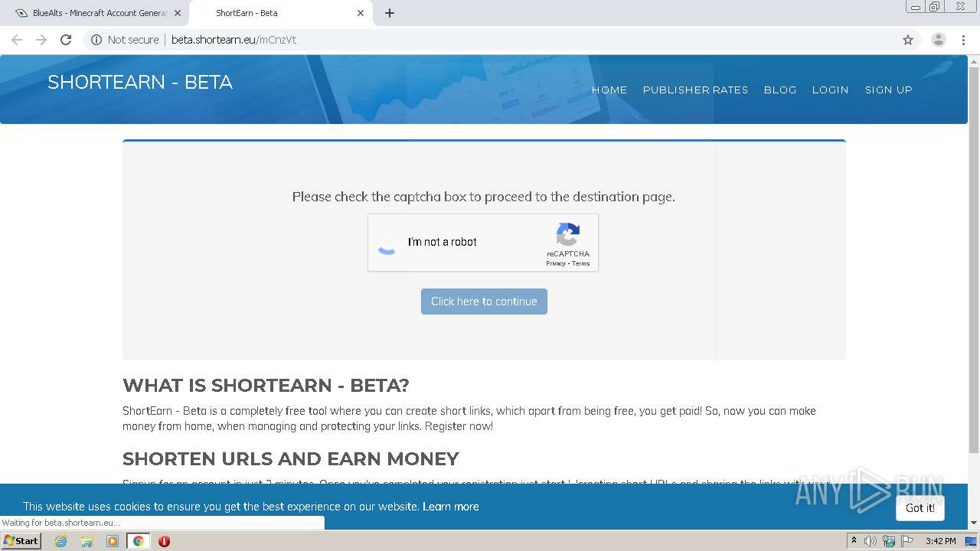The image size is (980, 551).
Task: Close the ShortEarn - Beta tab
Action: point(361,13)
